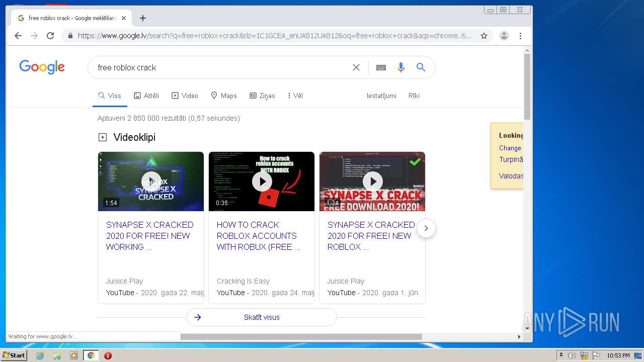Show next videos with the carousel arrow
644x362 pixels.
[426, 228]
